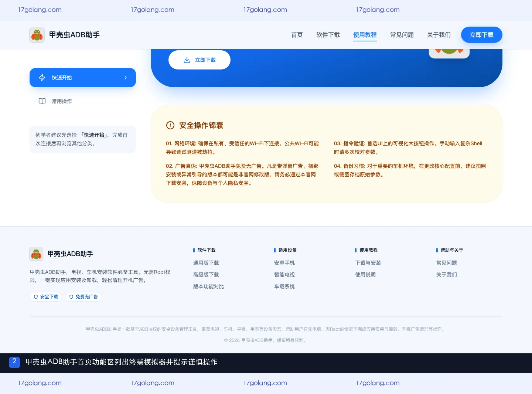Select the 使用教程 nav tab
The height and width of the screenshot is (394, 532).
coord(365,35)
